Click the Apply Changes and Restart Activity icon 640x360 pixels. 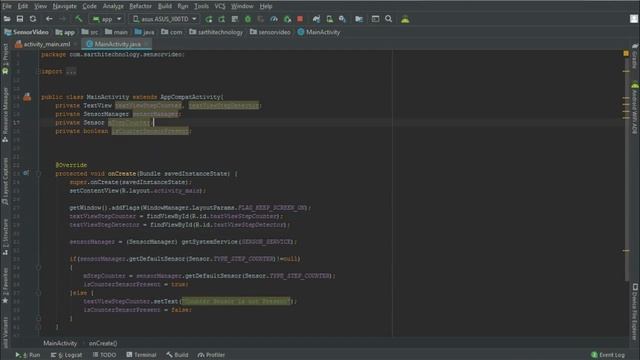[x=222, y=19]
